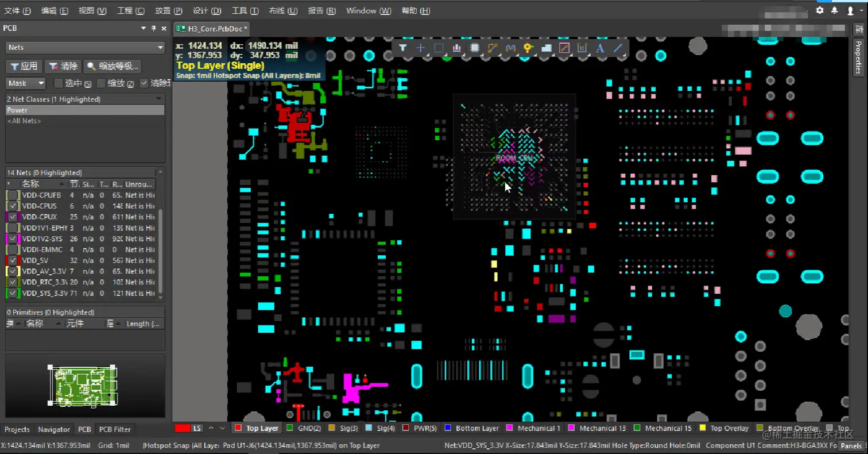This screenshot has height=454, width=868.
Task: Click the board overview thumbnail
Action: coord(85,385)
